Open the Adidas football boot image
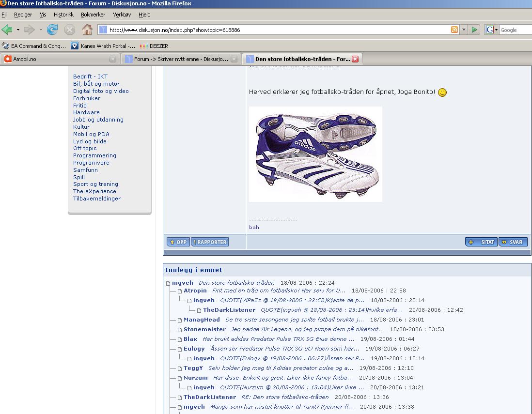This screenshot has width=532, height=414. point(315,154)
